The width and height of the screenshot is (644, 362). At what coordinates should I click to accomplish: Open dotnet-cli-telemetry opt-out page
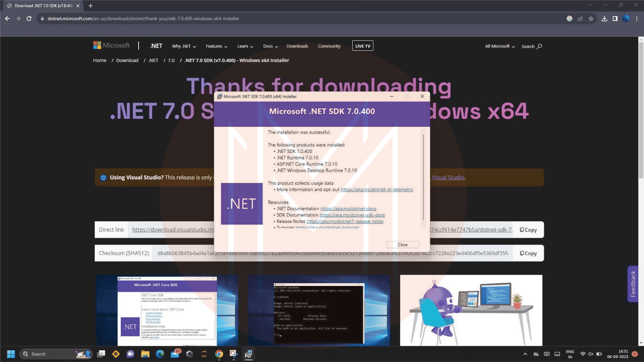pyautogui.click(x=376, y=189)
